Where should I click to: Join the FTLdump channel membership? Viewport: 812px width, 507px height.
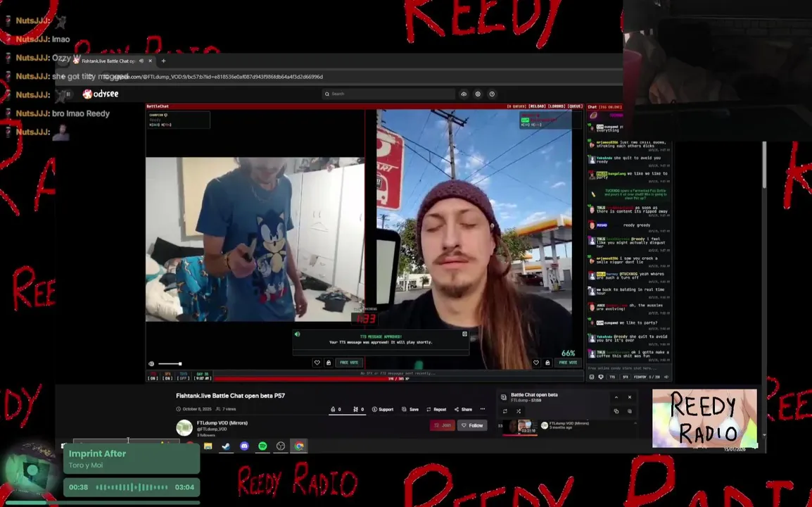[x=443, y=425]
